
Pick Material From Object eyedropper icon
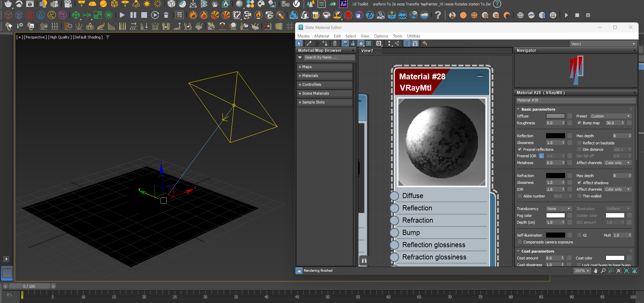pos(309,43)
